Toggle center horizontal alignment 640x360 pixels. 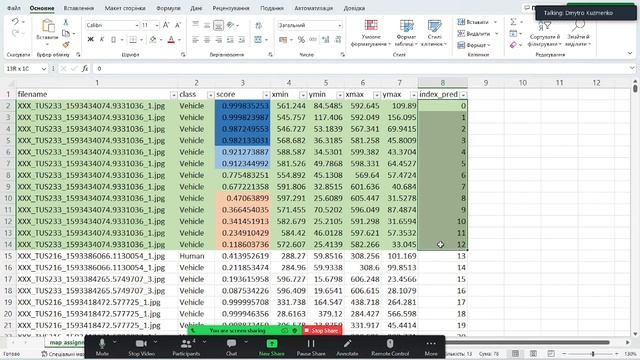pyautogui.click(x=207, y=40)
